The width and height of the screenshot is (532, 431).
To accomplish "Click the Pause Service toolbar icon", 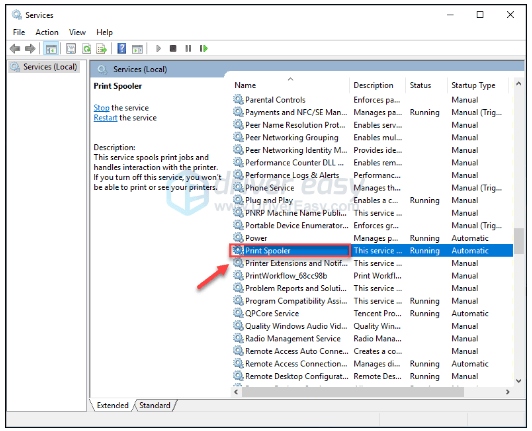I will pyautogui.click(x=188, y=49).
